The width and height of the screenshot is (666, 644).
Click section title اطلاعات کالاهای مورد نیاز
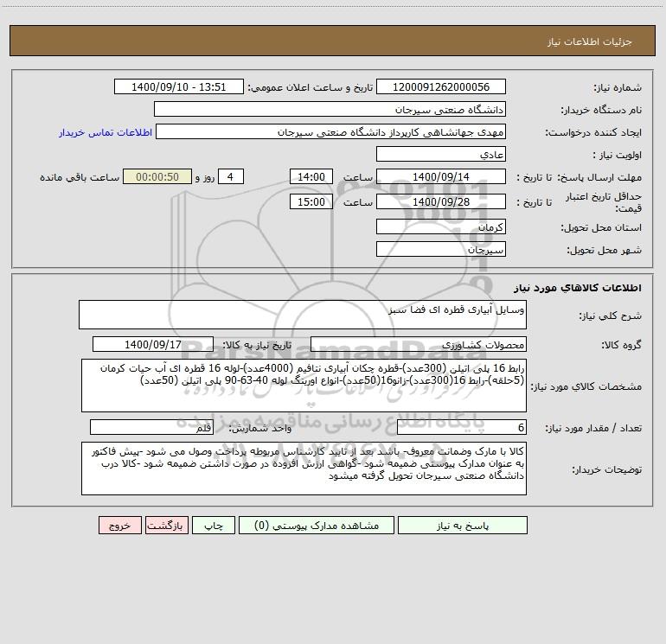(x=578, y=288)
